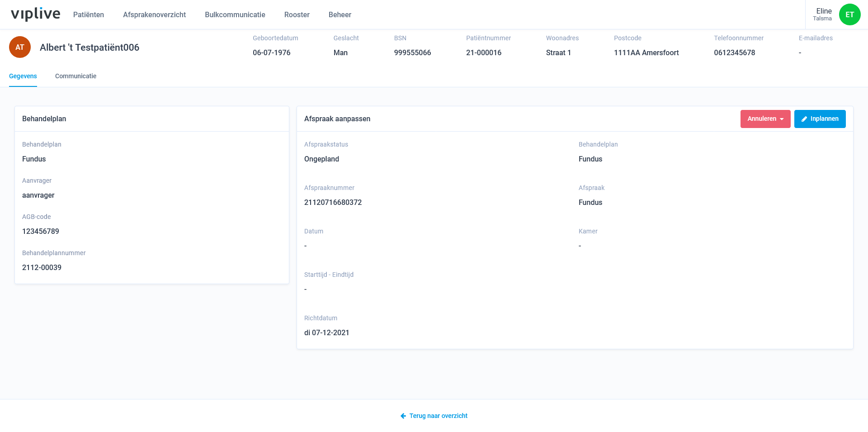Open the ET user avatar menu

click(849, 14)
